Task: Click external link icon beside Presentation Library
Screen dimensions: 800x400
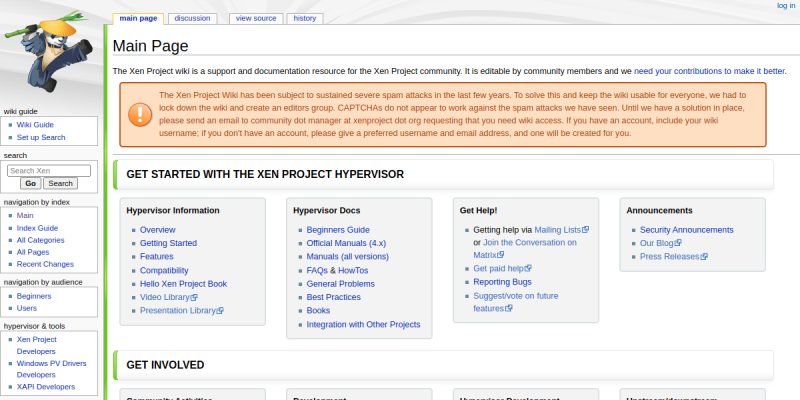Action: pos(220,310)
